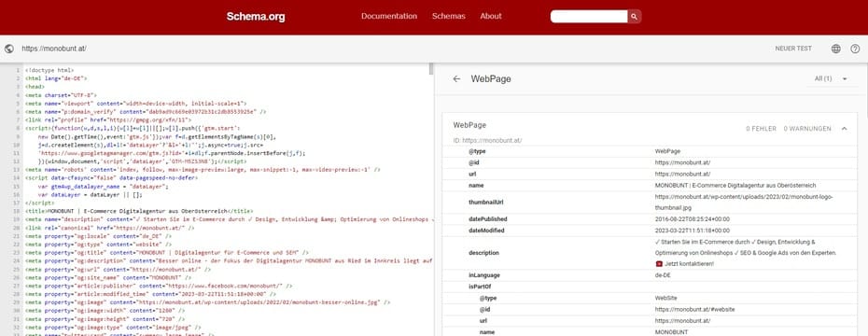Open the Schemas menu
Screen dimensions: 868x336
[448, 16]
